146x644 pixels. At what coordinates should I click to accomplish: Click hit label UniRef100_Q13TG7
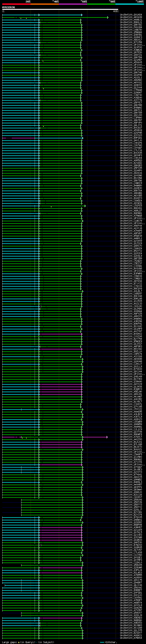tap(131, 344)
